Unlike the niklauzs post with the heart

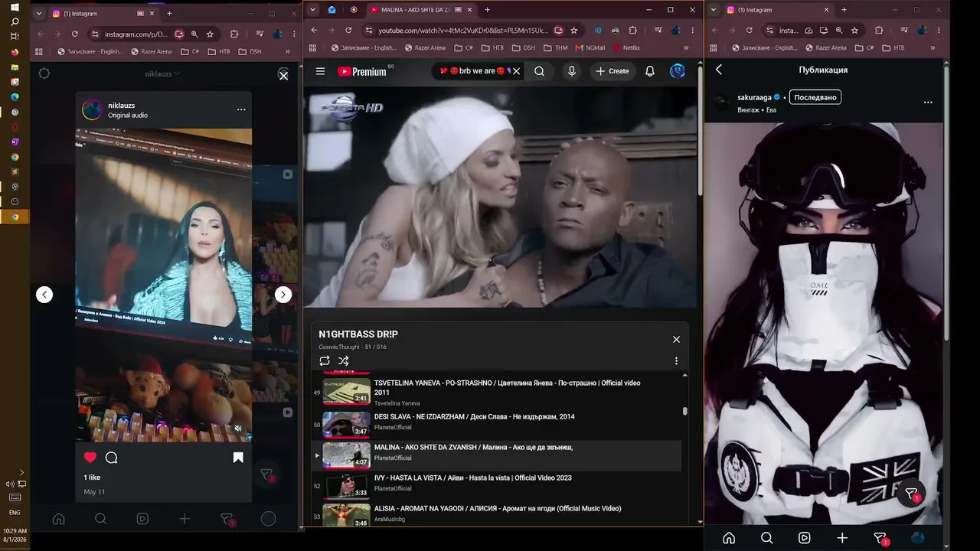tap(90, 458)
